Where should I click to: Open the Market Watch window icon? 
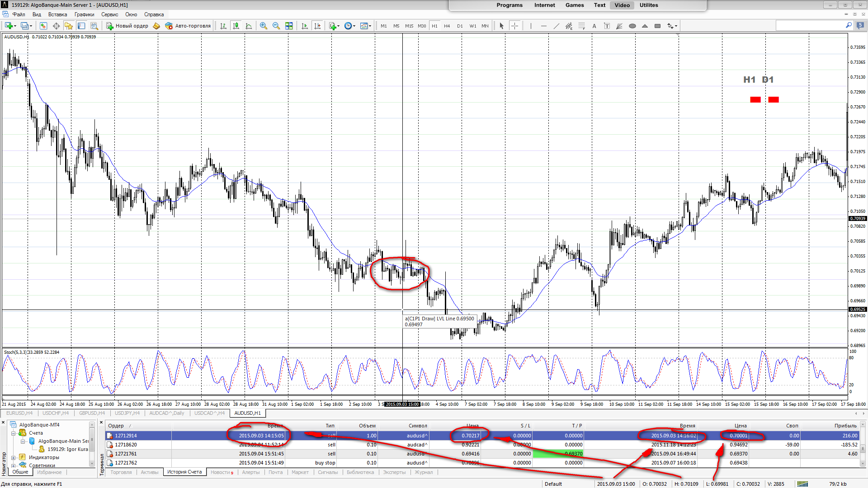43,26
